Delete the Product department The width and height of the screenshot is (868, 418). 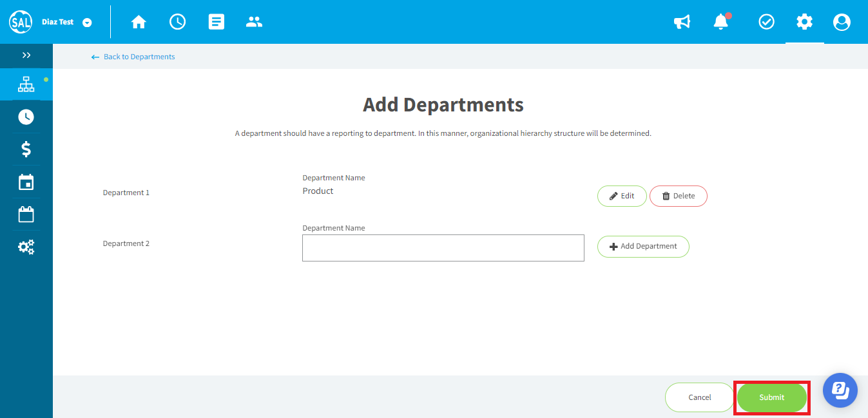tap(679, 196)
